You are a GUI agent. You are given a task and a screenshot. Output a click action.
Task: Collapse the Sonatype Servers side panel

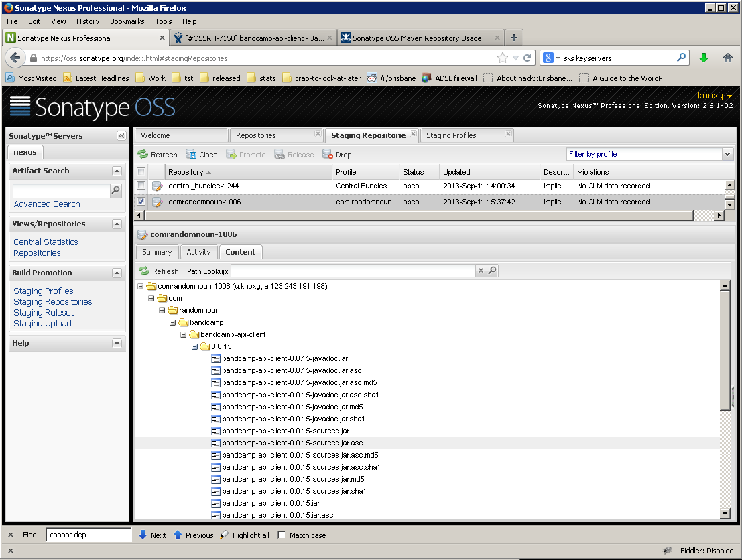coord(121,136)
